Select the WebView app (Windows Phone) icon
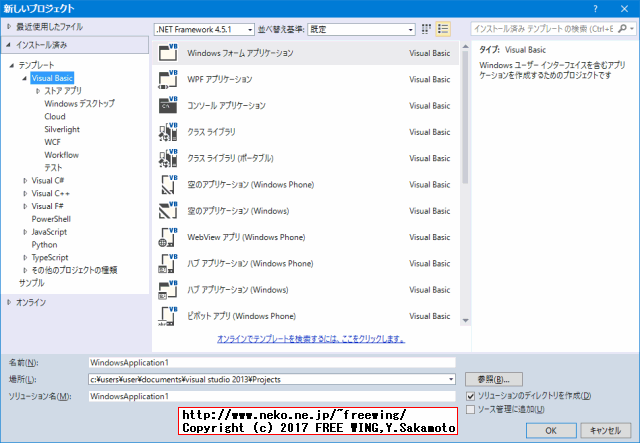This screenshot has width=640, height=443. pyautogui.click(x=168, y=237)
